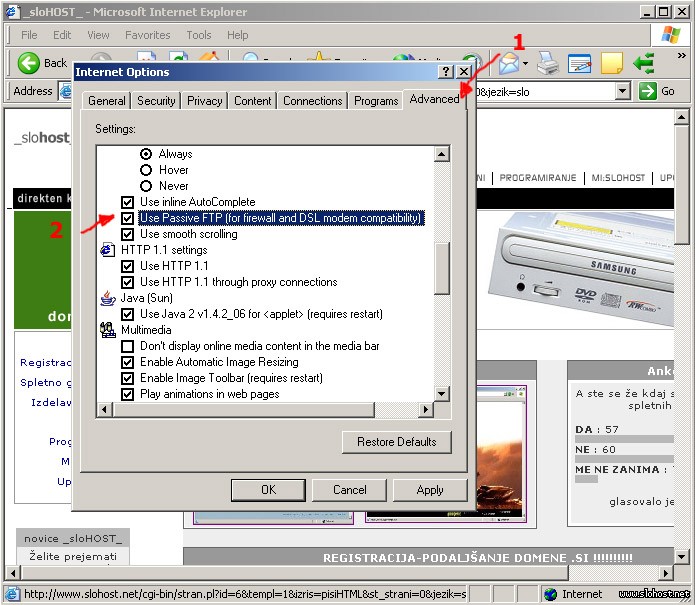Click the Internet zone globe icon in the status bar
The image size is (695, 605).
coord(551,594)
